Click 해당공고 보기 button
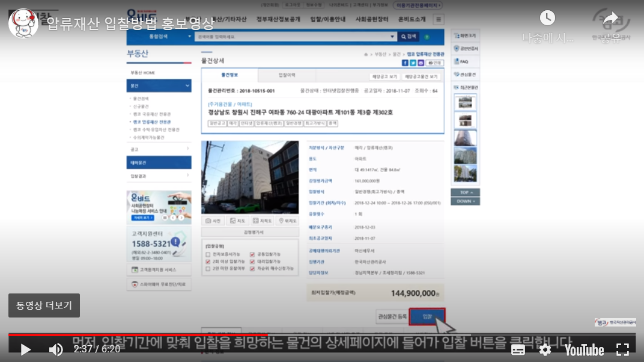This screenshot has height=362, width=644. coord(385,77)
